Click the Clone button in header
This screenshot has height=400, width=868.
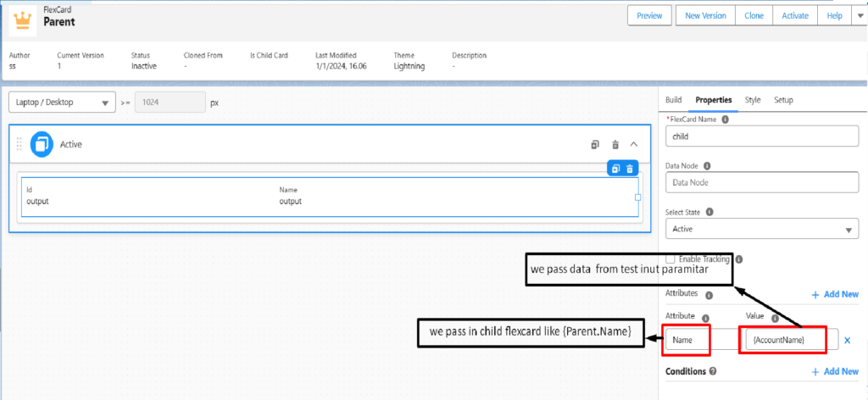pos(754,16)
